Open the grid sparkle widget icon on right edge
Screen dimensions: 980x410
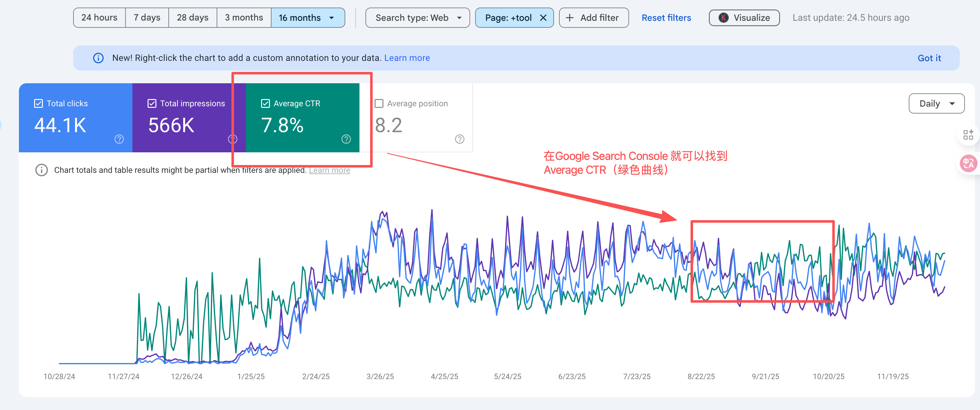point(968,135)
